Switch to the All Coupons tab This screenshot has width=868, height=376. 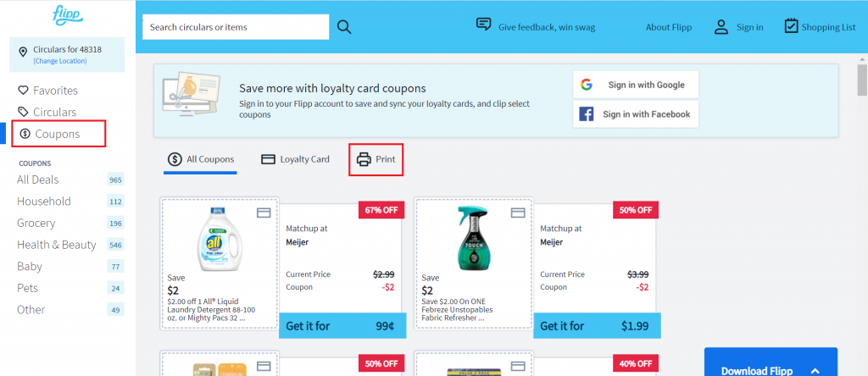[x=202, y=159]
